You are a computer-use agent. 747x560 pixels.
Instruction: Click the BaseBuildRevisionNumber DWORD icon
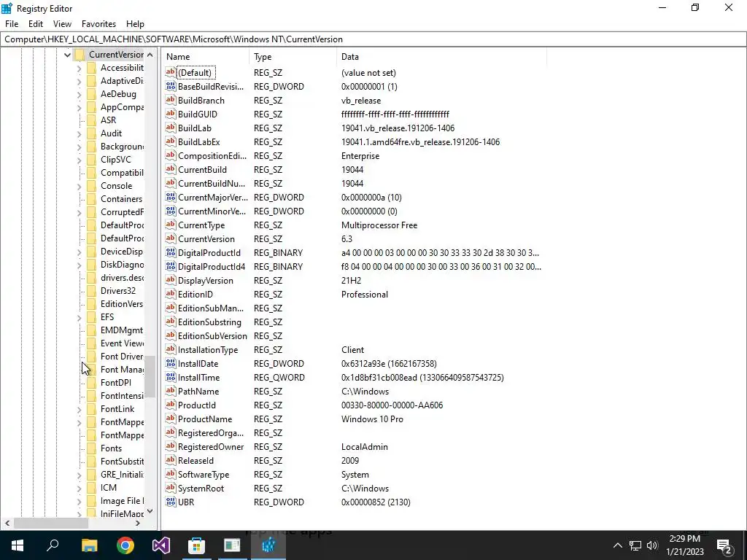click(x=171, y=86)
